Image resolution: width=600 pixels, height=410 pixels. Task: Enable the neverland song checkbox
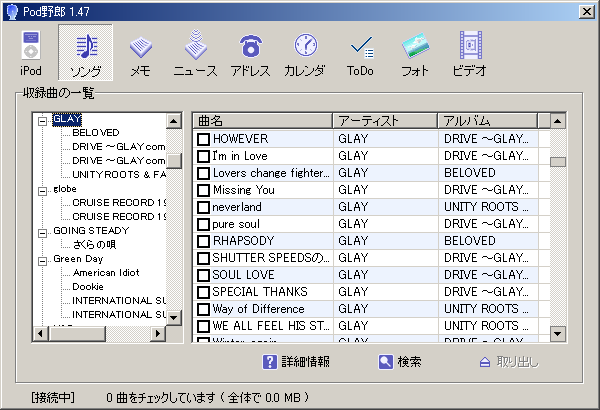point(203,207)
